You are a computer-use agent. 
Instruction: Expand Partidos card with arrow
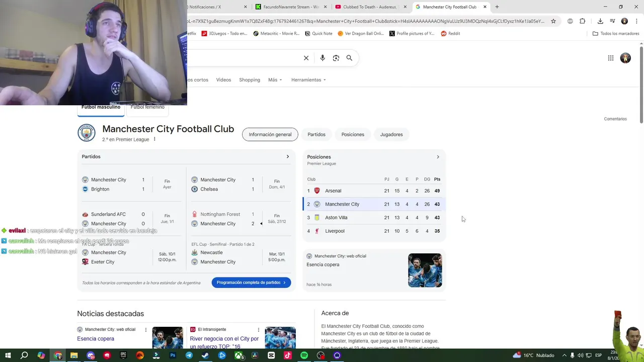point(288,156)
